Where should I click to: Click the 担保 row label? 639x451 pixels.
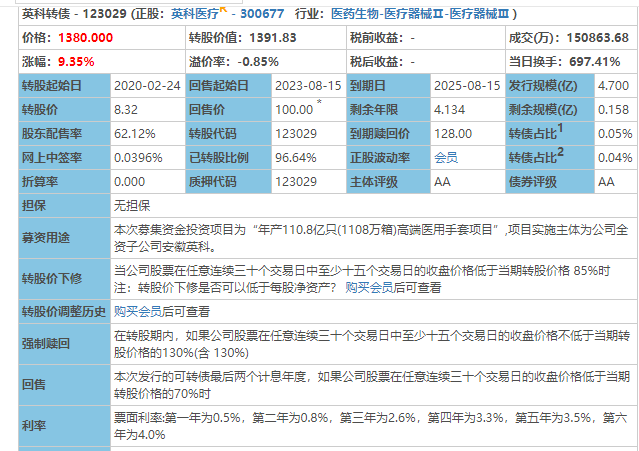click(64, 205)
